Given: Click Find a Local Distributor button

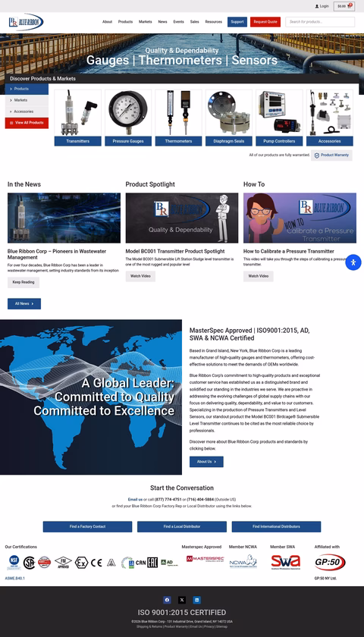Looking at the screenshot, I should click(182, 527).
